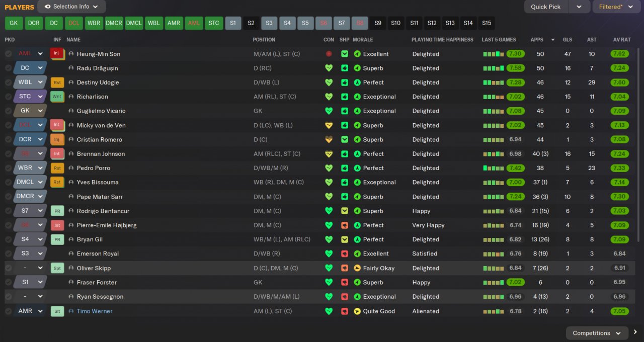644x342 pixels.
Task: Click the morale icon for Timo Werner
Action: click(357, 311)
